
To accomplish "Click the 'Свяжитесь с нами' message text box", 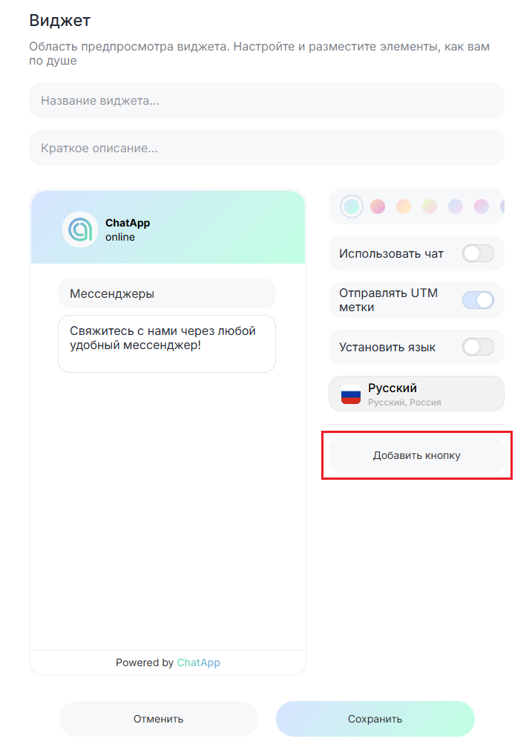I will 167,343.
